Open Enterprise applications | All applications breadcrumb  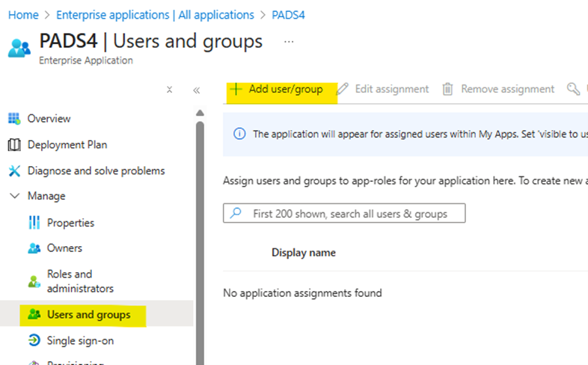pos(155,15)
